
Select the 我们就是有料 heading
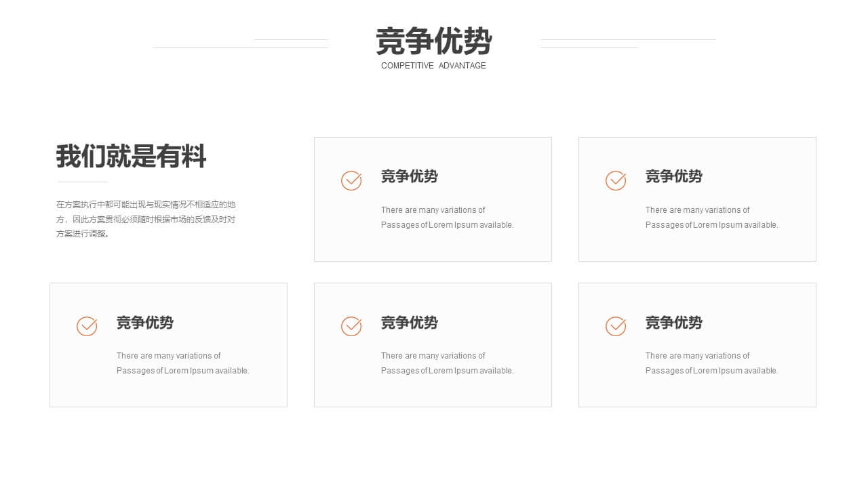pyautogui.click(x=131, y=157)
